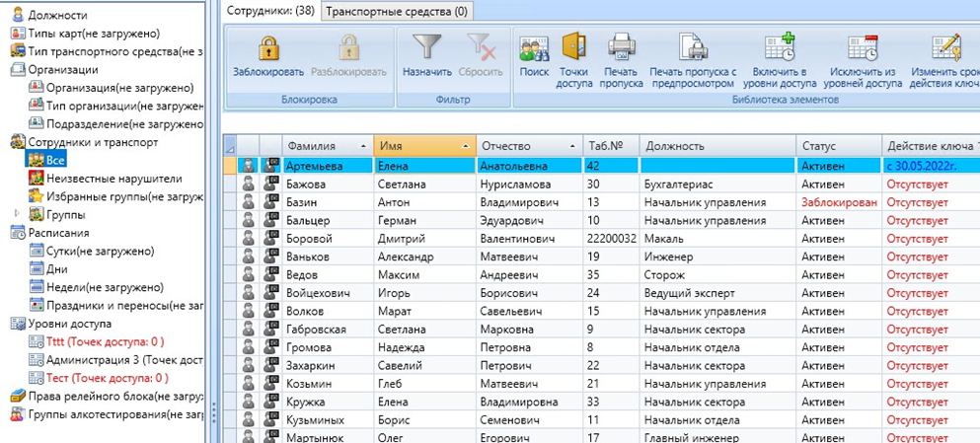Open the Фамилия column filter dropdown
The width and height of the screenshot is (980, 443).
[x=365, y=146]
